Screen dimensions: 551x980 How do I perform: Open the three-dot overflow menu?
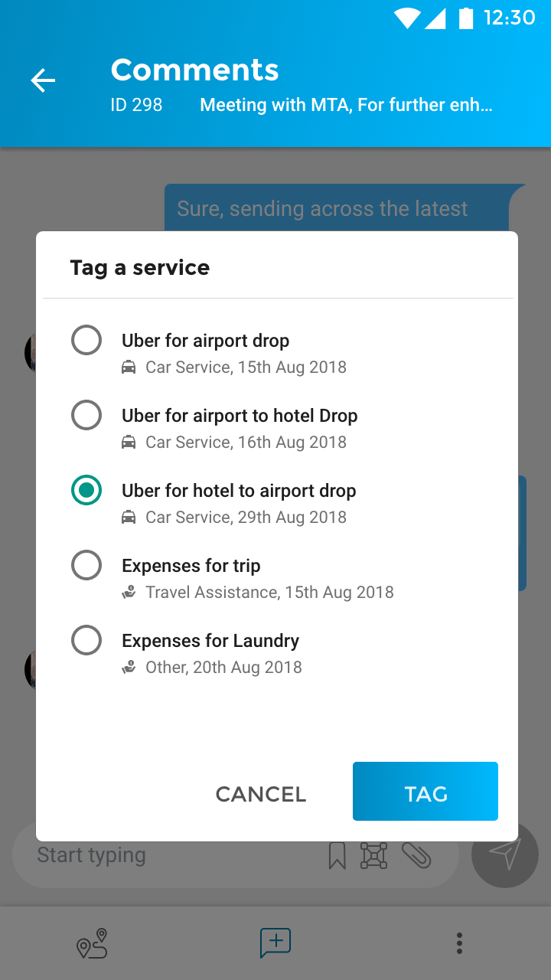[x=459, y=943]
